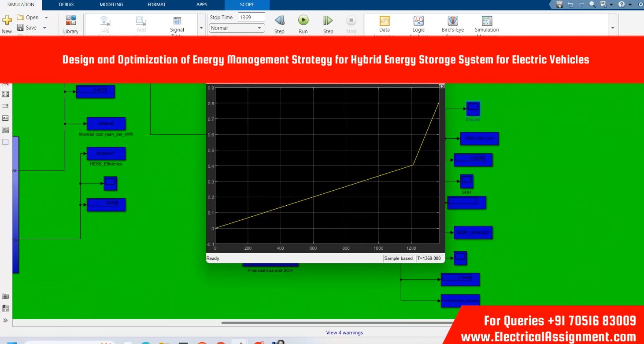Open the Save dropdown arrow

tap(44, 28)
